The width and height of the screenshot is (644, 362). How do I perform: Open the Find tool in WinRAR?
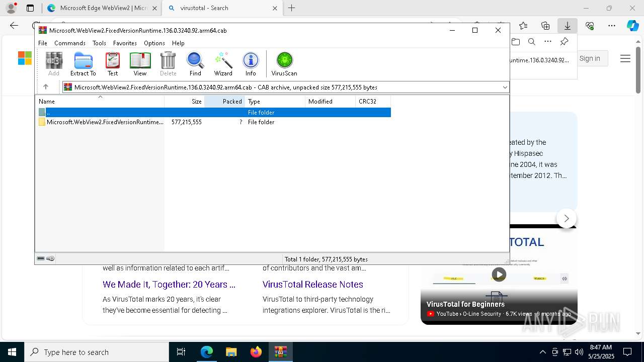point(195,64)
